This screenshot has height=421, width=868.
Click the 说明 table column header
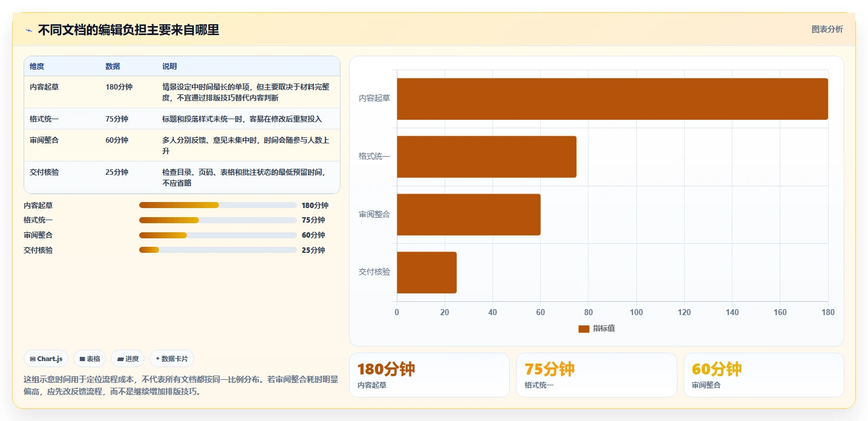169,66
